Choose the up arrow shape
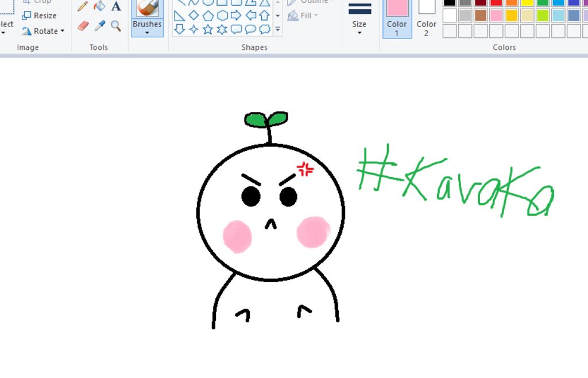Image resolution: width=588 pixels, height=378 pixels. click(x=265, y=15)
